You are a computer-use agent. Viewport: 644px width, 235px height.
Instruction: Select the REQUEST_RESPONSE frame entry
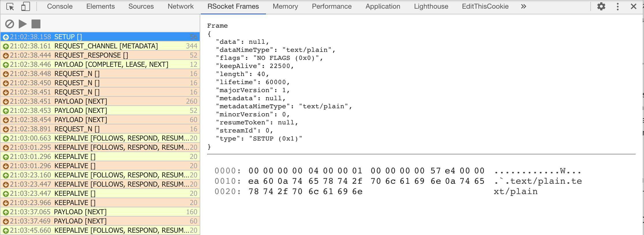[101, 55]
